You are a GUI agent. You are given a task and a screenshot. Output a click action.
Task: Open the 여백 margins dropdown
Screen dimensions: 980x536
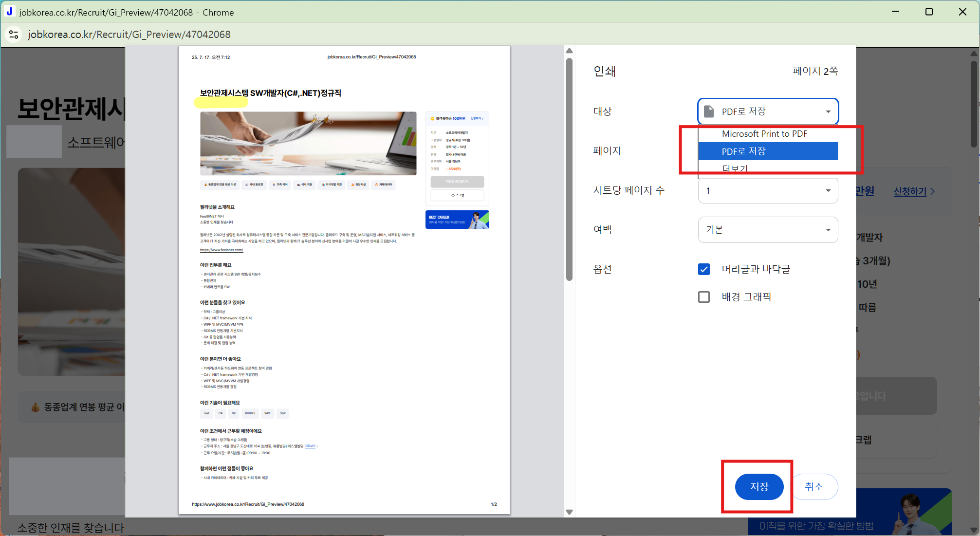point(768,230)
